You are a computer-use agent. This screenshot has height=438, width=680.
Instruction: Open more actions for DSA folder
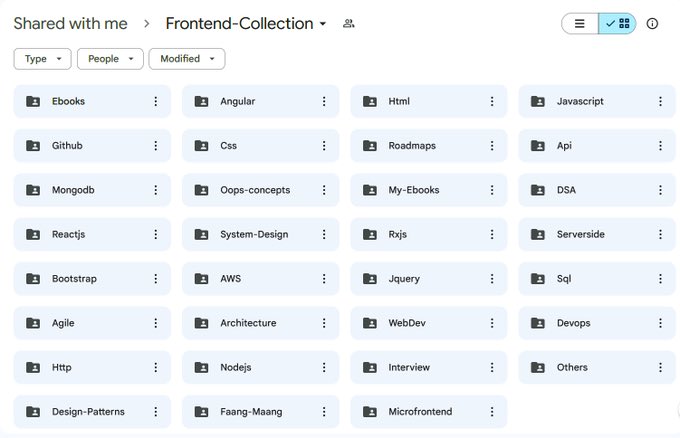click(660, 190)
